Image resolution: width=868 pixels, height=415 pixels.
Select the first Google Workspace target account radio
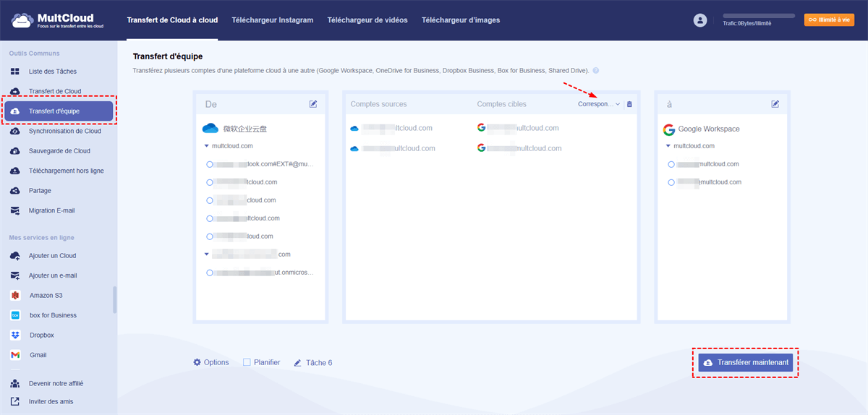pos(671,164)
